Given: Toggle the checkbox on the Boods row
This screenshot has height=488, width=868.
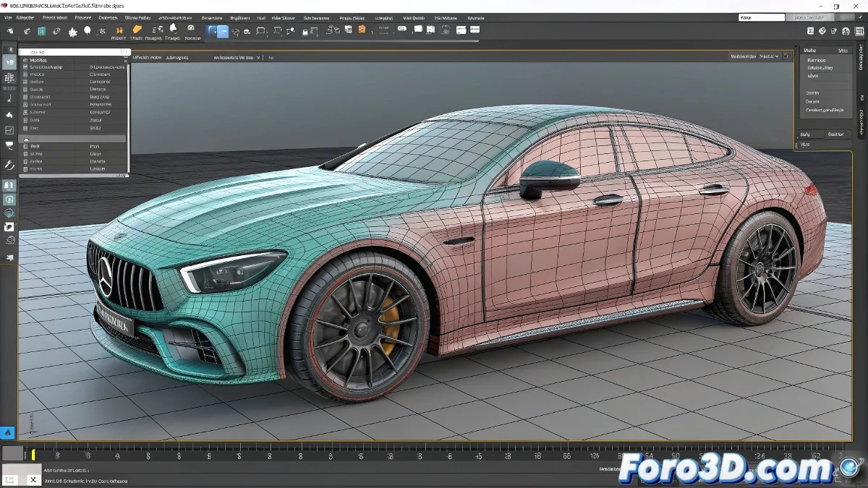Looking at the screenshot, I should click(x=25, y=89).
